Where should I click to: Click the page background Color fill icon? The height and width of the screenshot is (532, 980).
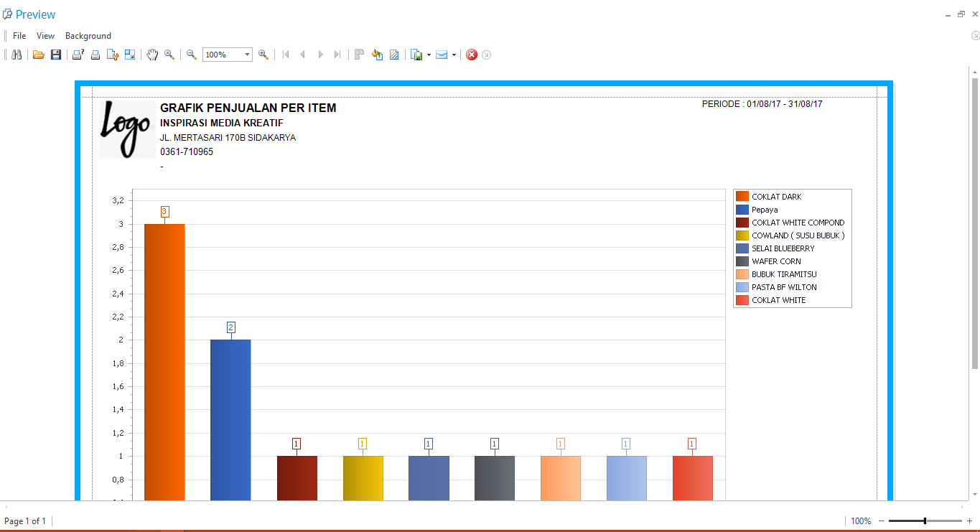click(x=377, y=55)
